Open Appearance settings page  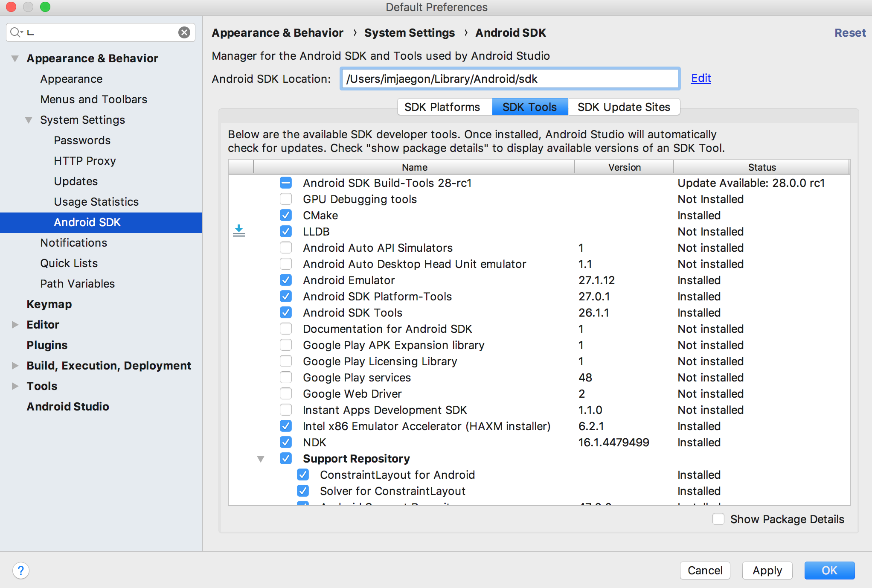click(71, 79)
